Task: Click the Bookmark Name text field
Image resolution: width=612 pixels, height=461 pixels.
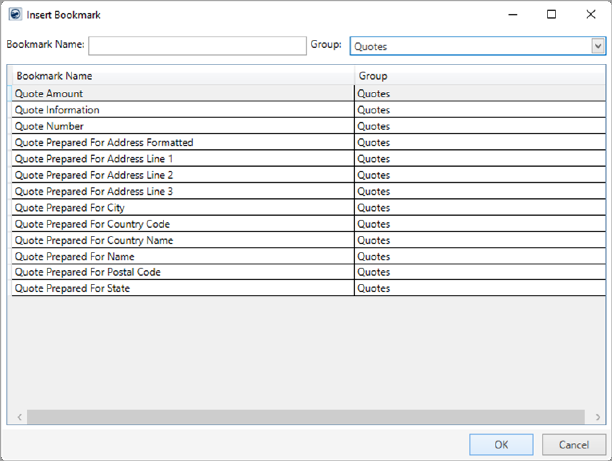Action: (197, 46)
